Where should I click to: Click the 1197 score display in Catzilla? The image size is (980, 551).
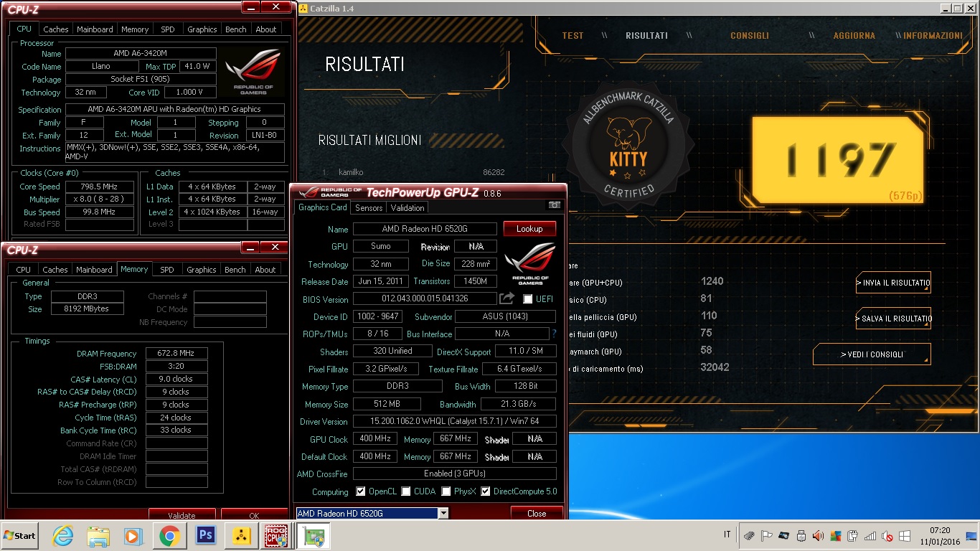(837, 159)
